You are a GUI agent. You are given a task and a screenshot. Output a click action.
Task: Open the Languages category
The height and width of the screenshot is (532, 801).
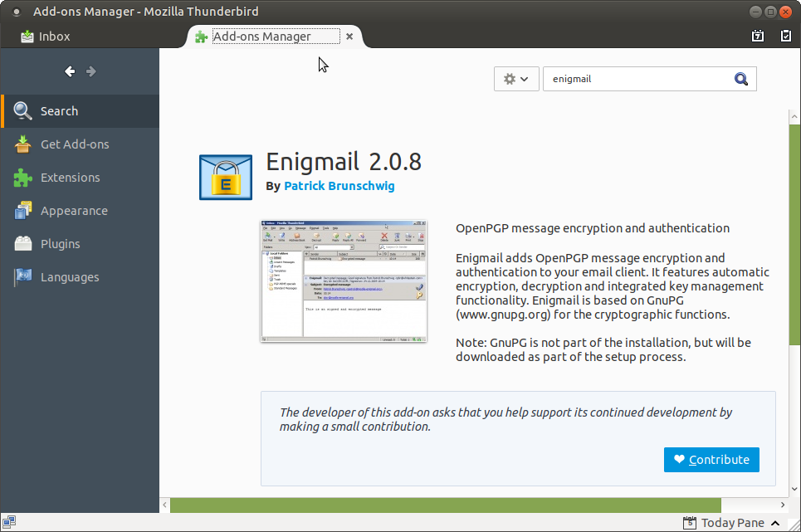[81, 277]
